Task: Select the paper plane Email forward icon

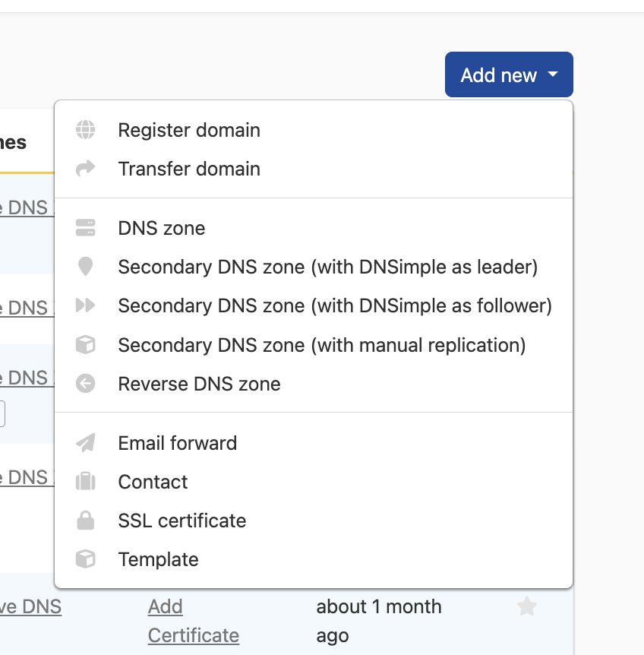Action: tap(86, 443)
